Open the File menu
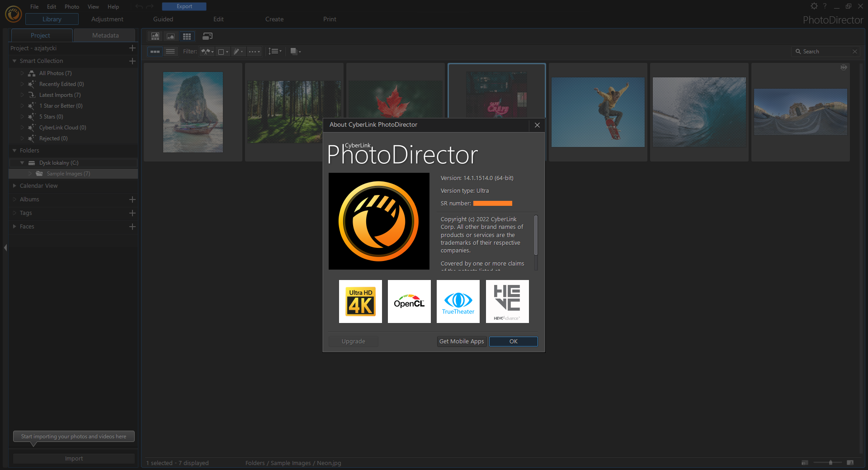The image size is (868, 470). (x=34, y=7)
